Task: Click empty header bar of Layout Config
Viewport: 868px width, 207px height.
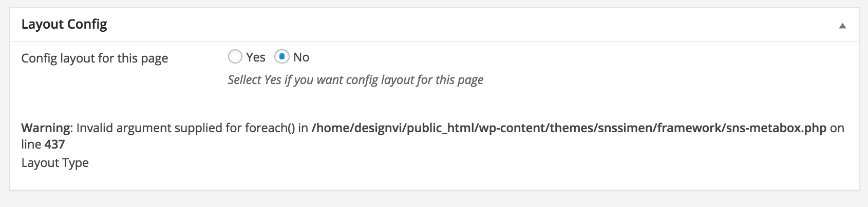Action: pyautogui.click(x=462, y=25)
